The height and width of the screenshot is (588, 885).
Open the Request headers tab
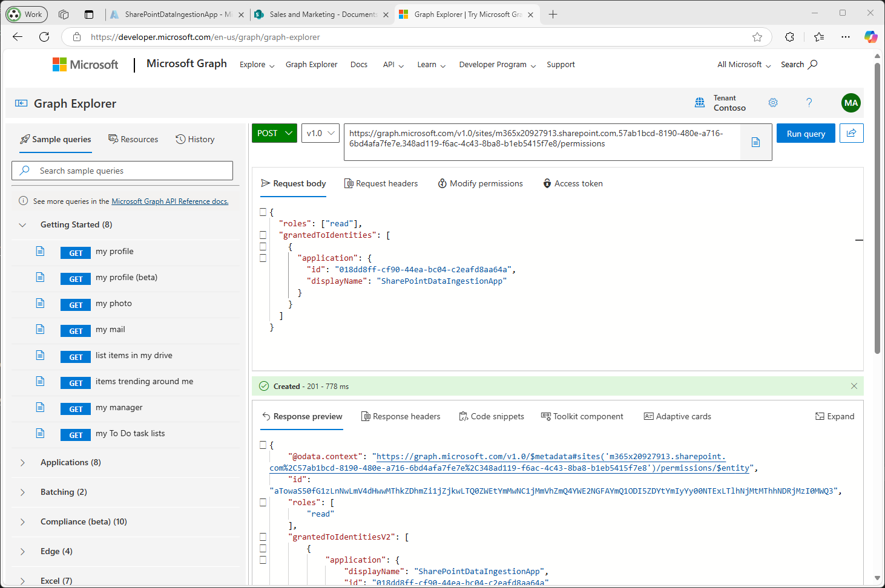tap(381, 183)
